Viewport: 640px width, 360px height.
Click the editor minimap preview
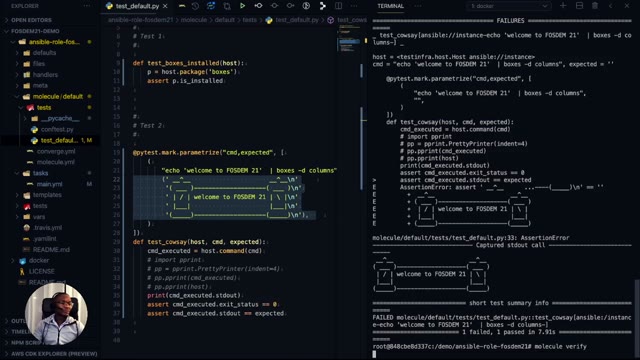(348, 39)
